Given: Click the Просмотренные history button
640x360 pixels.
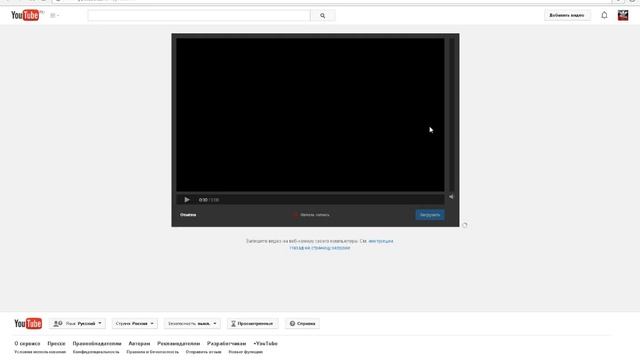Looking at the screenshot, I should click(x=252, y=323).
